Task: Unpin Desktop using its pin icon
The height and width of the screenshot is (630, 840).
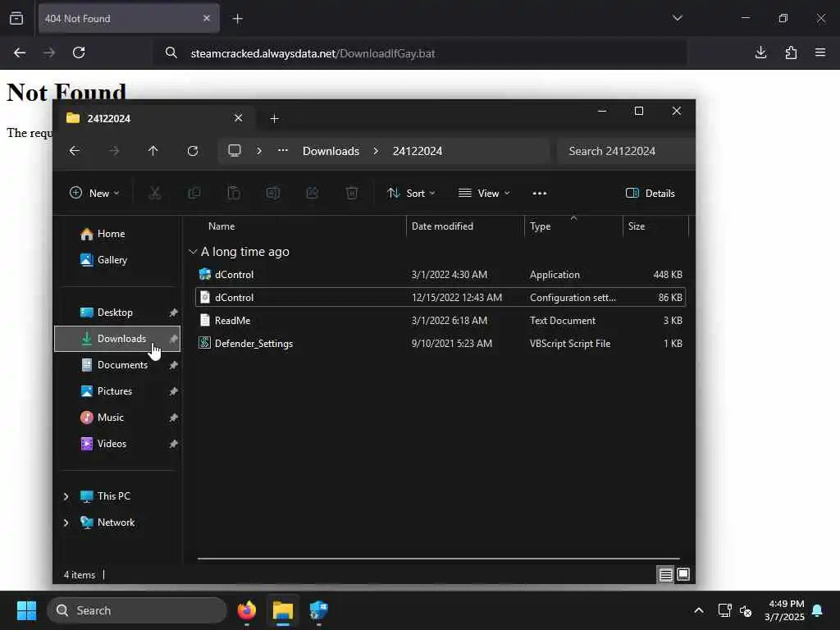Action: point(174,313)
